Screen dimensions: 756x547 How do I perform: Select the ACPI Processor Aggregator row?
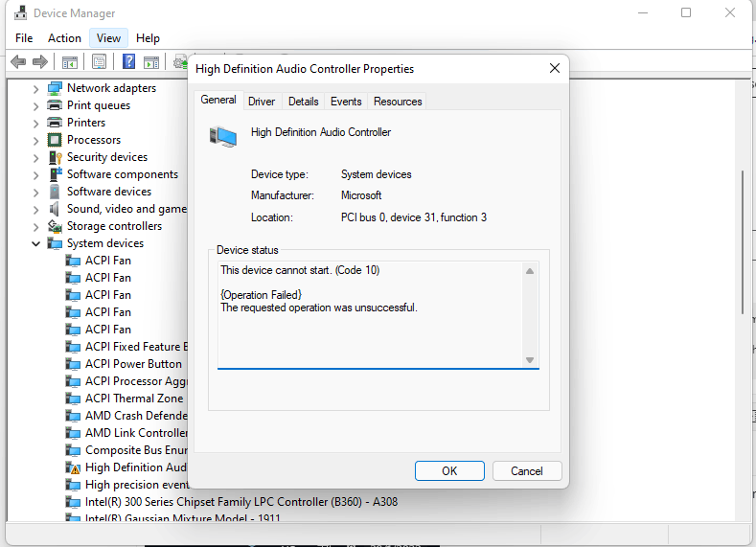click(x=136, y=381)
